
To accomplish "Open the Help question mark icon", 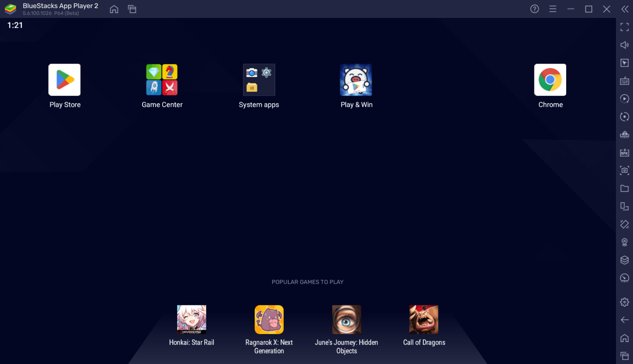I will click(x=534, y=9).
